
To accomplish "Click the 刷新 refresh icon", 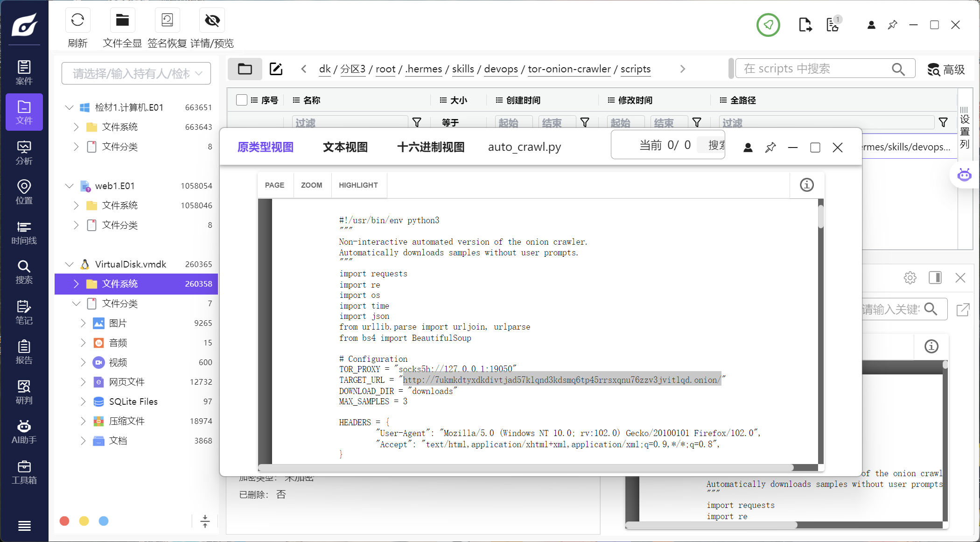I will [77, 20].
